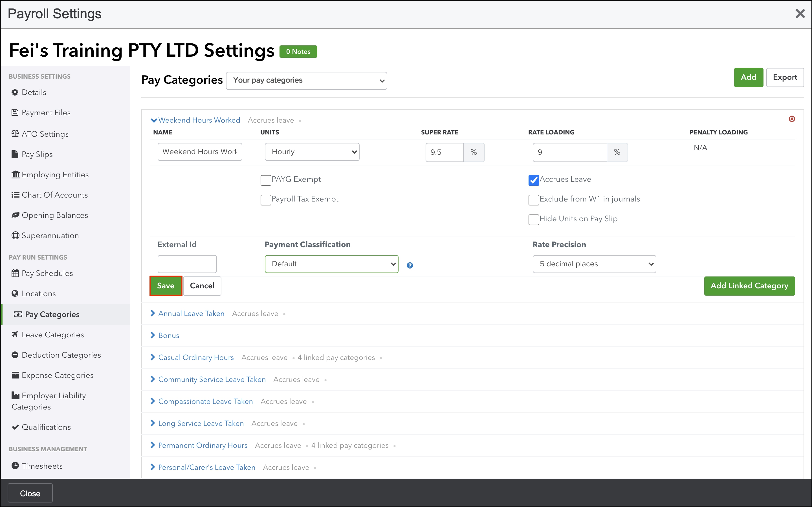Screen dimensions: 812x507
Task: Open Deduction Categories in the sidebar
Action: click(61, 355)
